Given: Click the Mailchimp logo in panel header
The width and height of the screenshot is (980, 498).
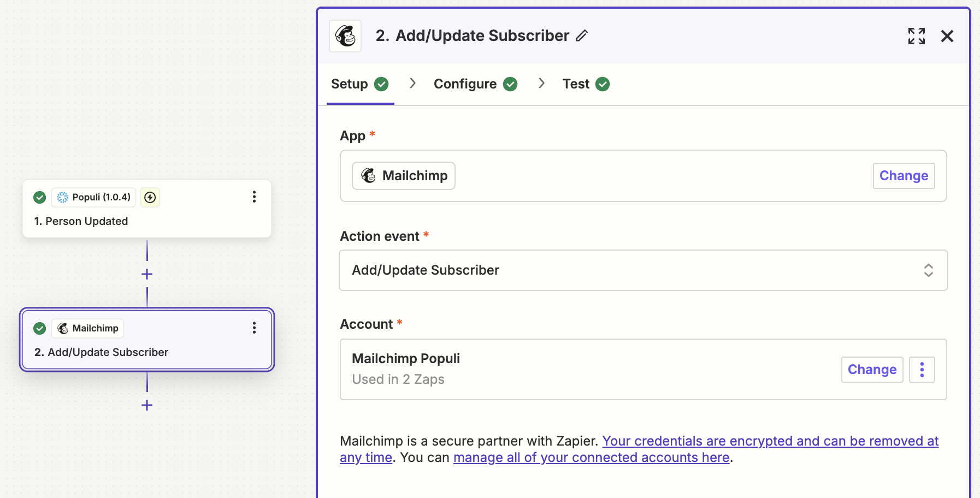Looking at the screenshot, I should coord(345,36).
